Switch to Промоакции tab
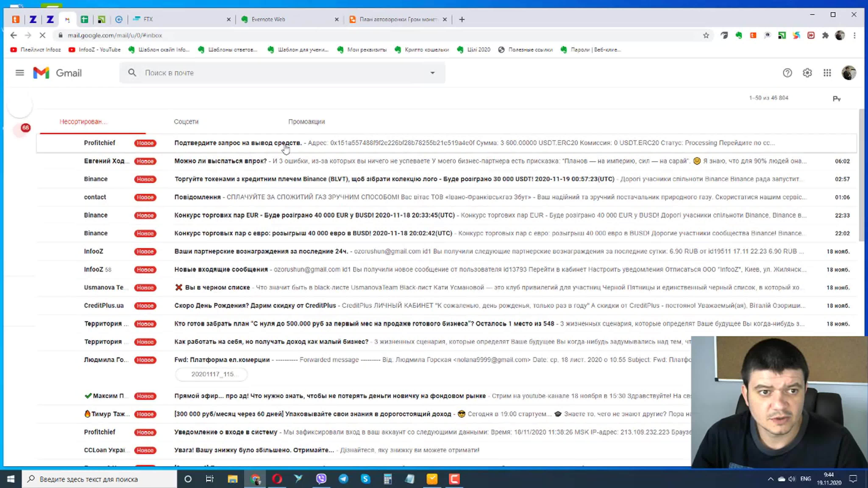The image size is (868, 488). pos(306,122)
